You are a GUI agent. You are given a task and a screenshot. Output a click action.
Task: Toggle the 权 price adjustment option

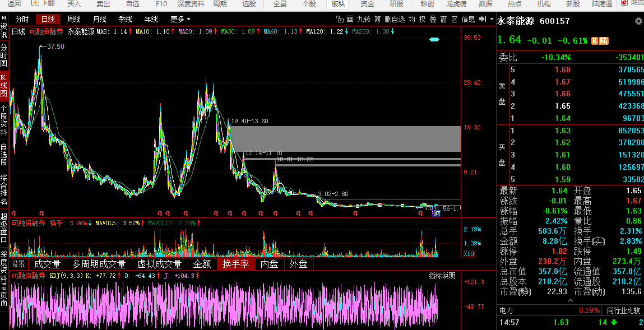[422, 19]
